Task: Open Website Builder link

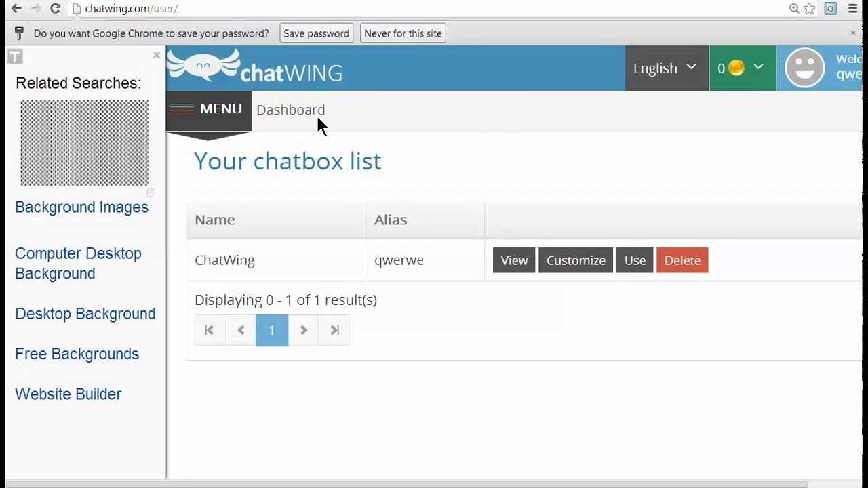Action: point(68,394)
